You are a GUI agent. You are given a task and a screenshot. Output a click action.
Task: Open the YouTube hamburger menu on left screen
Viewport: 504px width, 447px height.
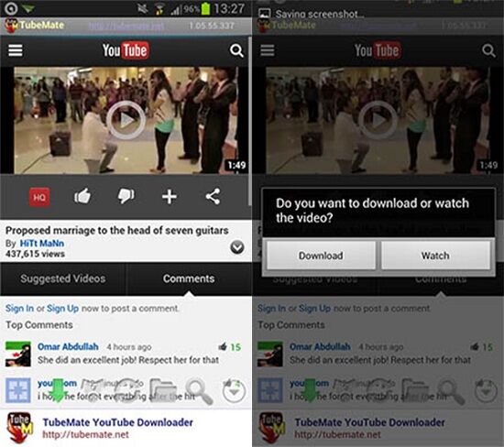point(15,50)
